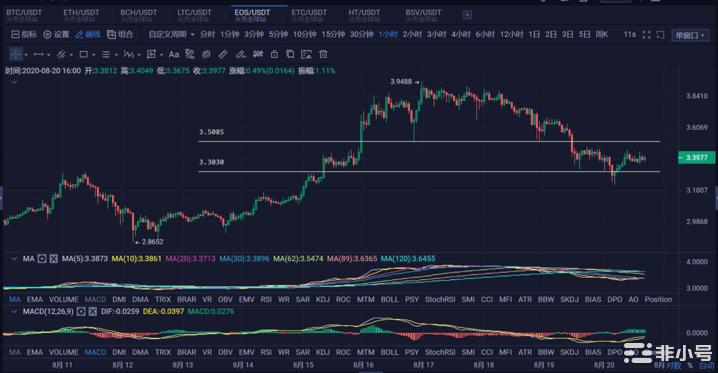Viewport: 718px width, 373px height.
Task: Select the line segment drawing tool
Action: coord(39,54)
